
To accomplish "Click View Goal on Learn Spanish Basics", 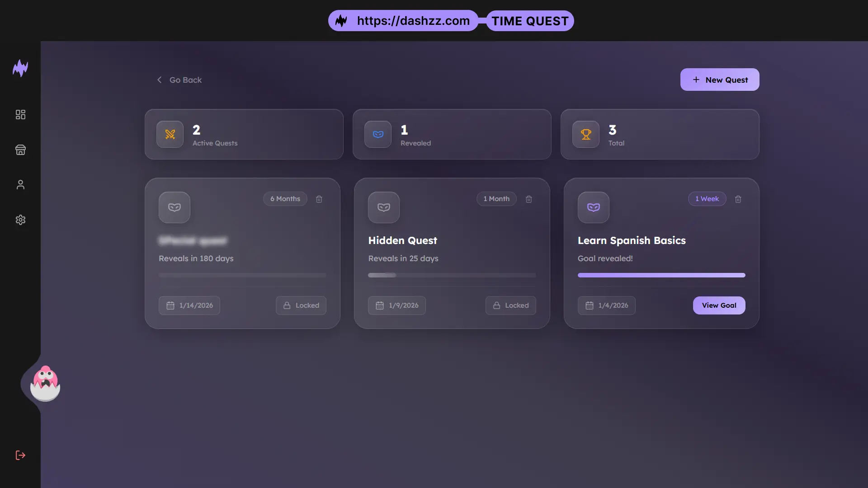I will point(718,305).
